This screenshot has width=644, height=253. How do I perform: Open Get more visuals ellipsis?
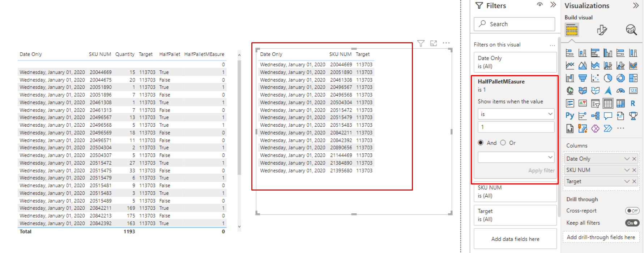click(x=620, y=128)
